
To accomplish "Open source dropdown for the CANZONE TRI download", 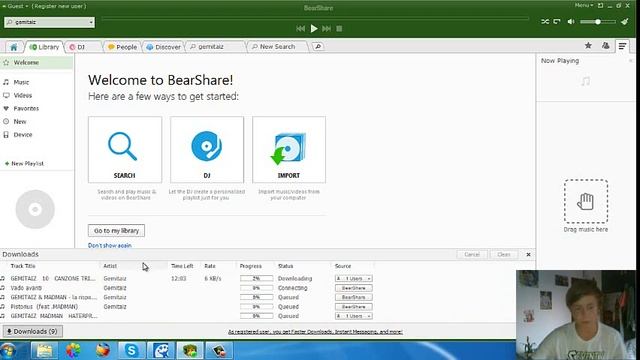I will 353,278.
